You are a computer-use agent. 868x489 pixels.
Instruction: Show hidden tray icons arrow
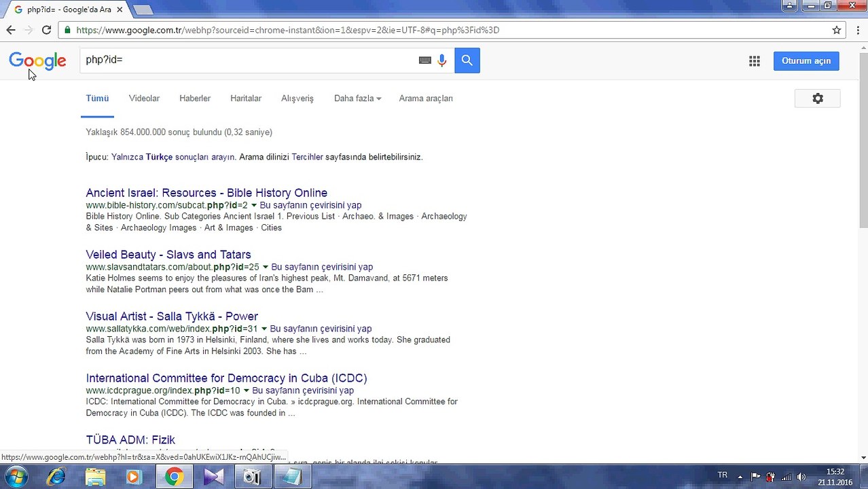740,477
